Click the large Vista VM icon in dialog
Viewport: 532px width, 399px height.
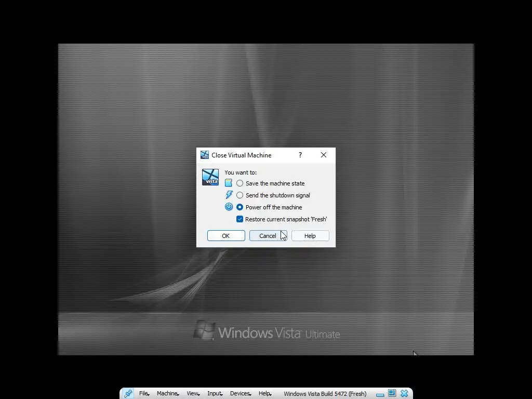click(210, 177)
